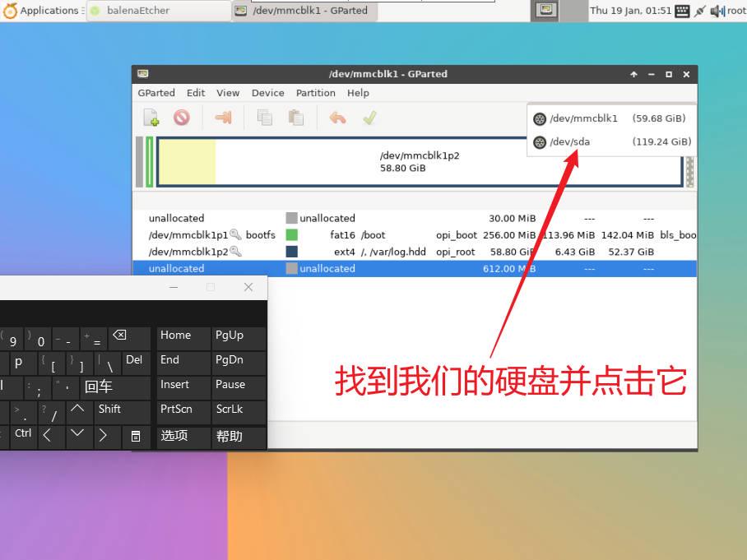Screen dimensions: 747x560
Task: Select the 30.00 MiB unallocated row
Action: tap(415, 218)
